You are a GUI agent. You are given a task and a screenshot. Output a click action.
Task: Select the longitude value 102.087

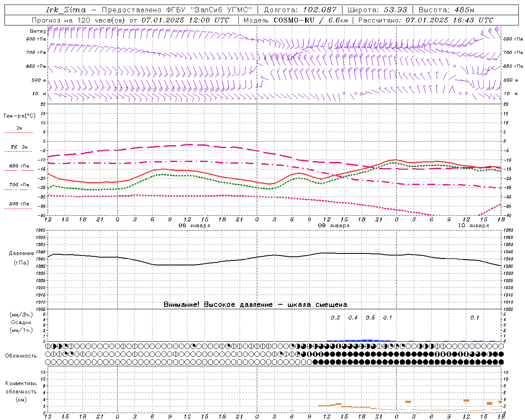point(320,10)
